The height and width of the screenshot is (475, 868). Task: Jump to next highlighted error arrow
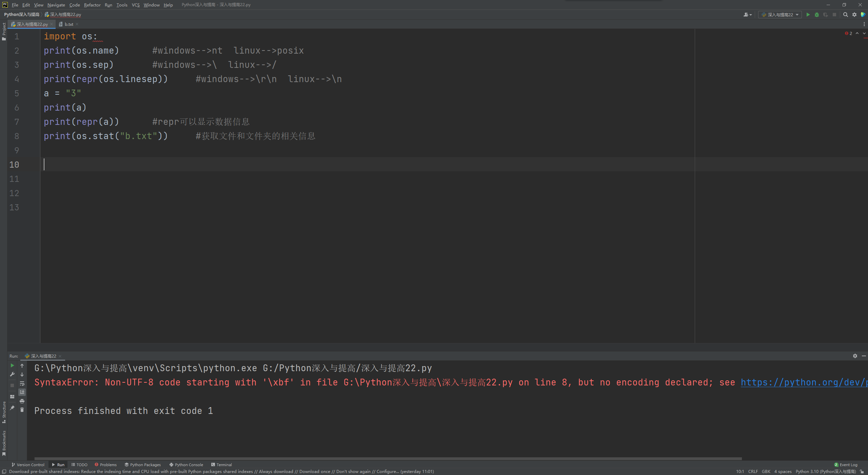[864, 33]
